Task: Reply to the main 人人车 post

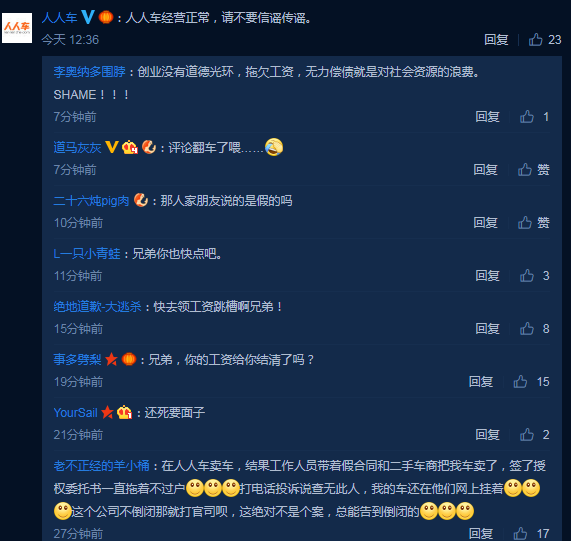Action: pyautogui.click(x=496, y=39)
